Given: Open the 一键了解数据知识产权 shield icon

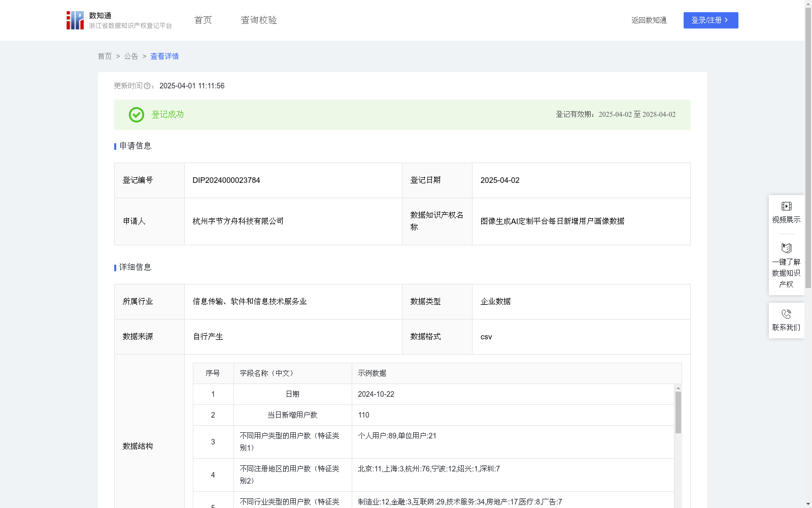Looking at the screenshot, I should (x=787, y=248).
